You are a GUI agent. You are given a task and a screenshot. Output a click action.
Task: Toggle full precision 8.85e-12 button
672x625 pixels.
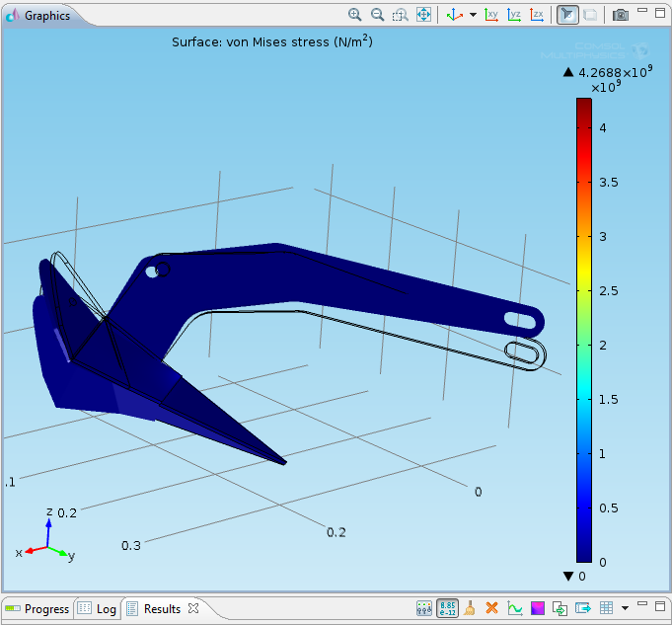(447, 608)
